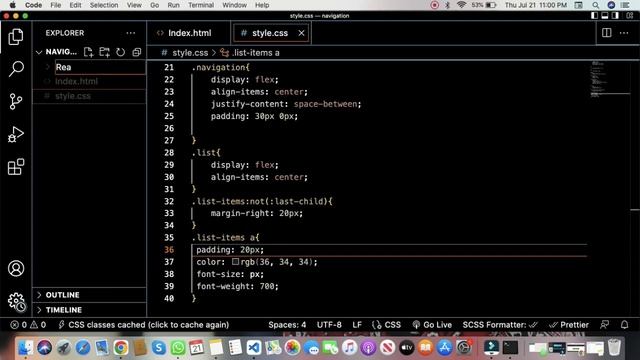This screenshot has height=360, width=640.
Task: Toggle Go Live server in status bar
Action: tap(432, 325)
